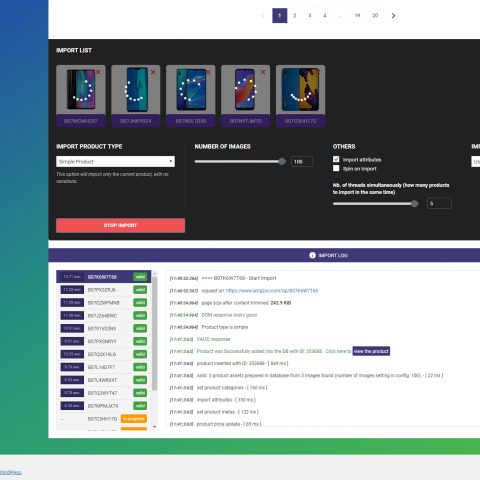
Task: Click the Number of Images slider handle
Action: coord(282,162)
